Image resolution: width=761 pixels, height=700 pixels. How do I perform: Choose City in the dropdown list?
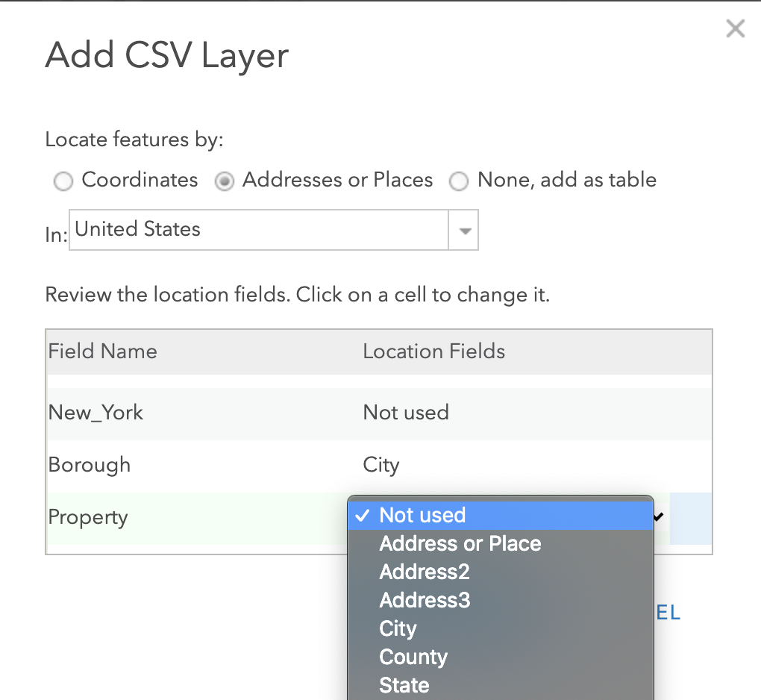tap(501, 628)
